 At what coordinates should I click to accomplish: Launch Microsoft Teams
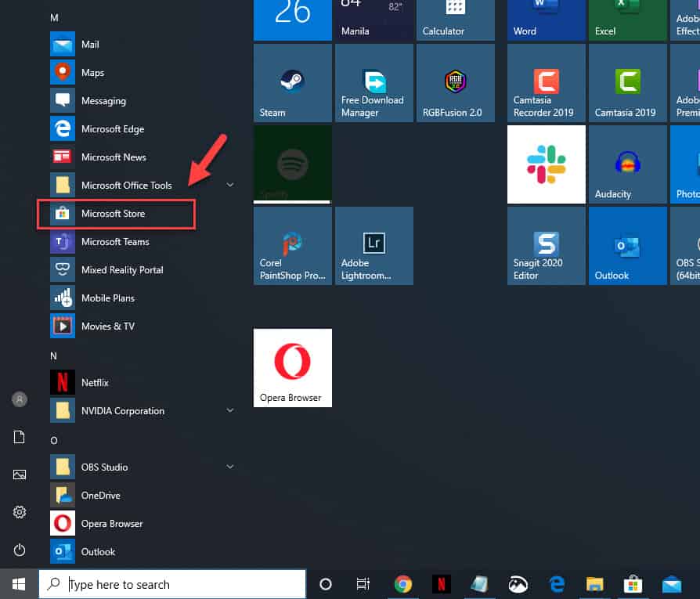click(x=143, y=241)
